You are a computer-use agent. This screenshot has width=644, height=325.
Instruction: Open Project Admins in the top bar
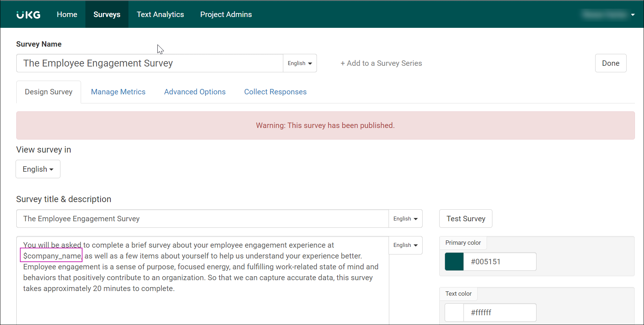tap(226, 14)
